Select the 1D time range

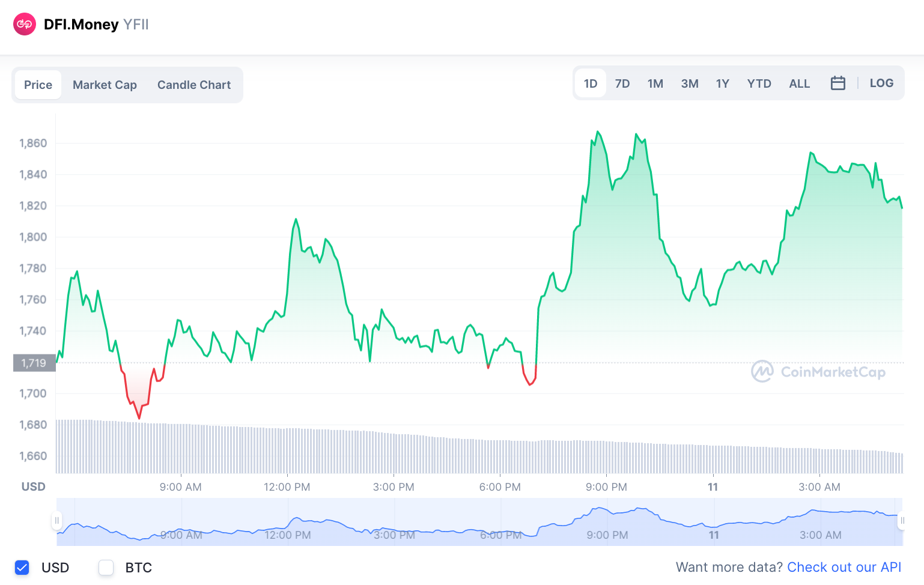coord(591,83)
